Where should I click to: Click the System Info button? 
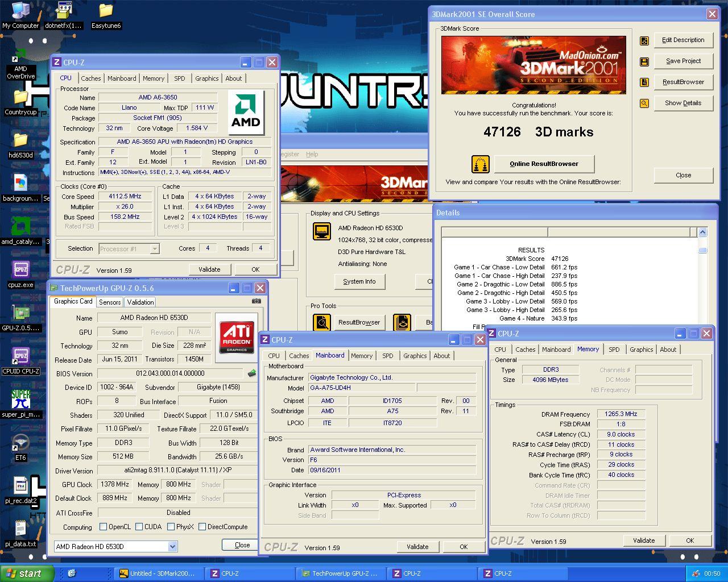click(x=359, y=281)
